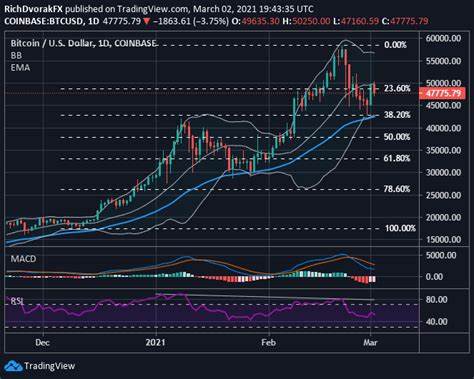
Task: Click the Mar label on time axis
Action: point(371,342)
